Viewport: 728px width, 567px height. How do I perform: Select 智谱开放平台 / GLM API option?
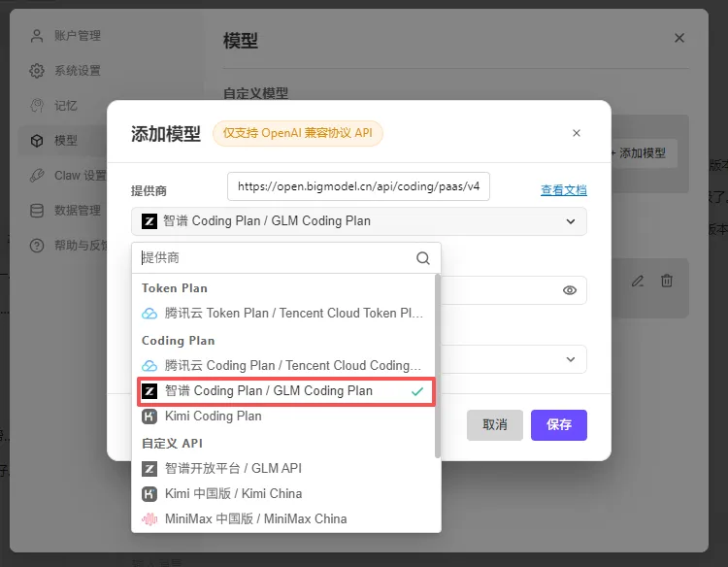point(283,469)
